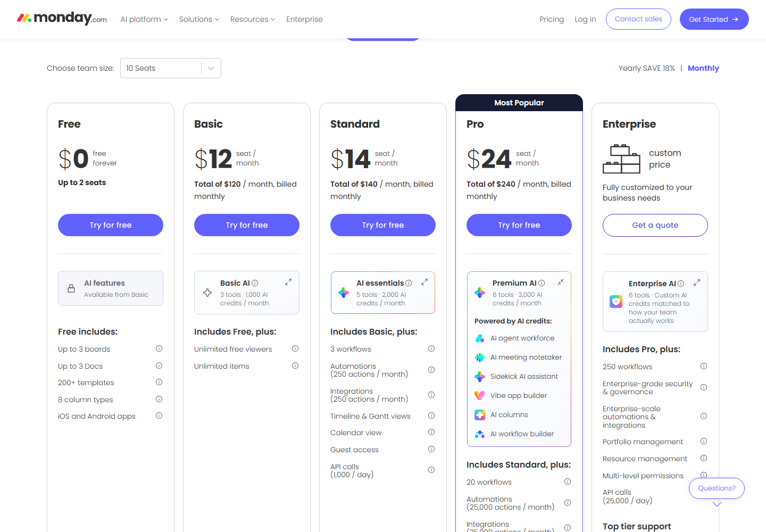
Task: Open info tooltip next to Enterprise AI
Action: (681, 284)
